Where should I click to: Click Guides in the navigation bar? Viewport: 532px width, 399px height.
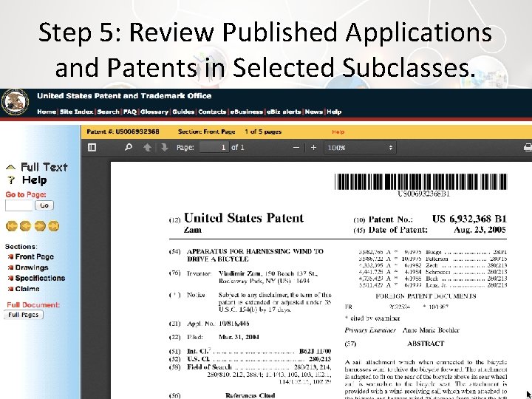click(183, 112)
